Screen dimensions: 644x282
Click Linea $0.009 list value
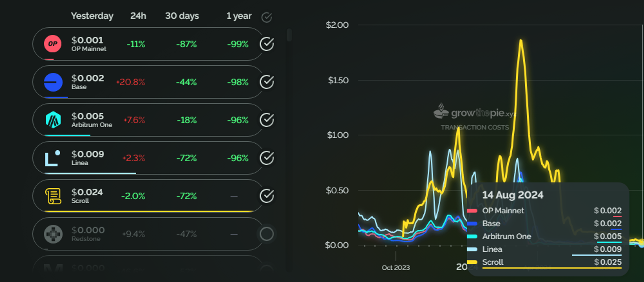[88, 154]
